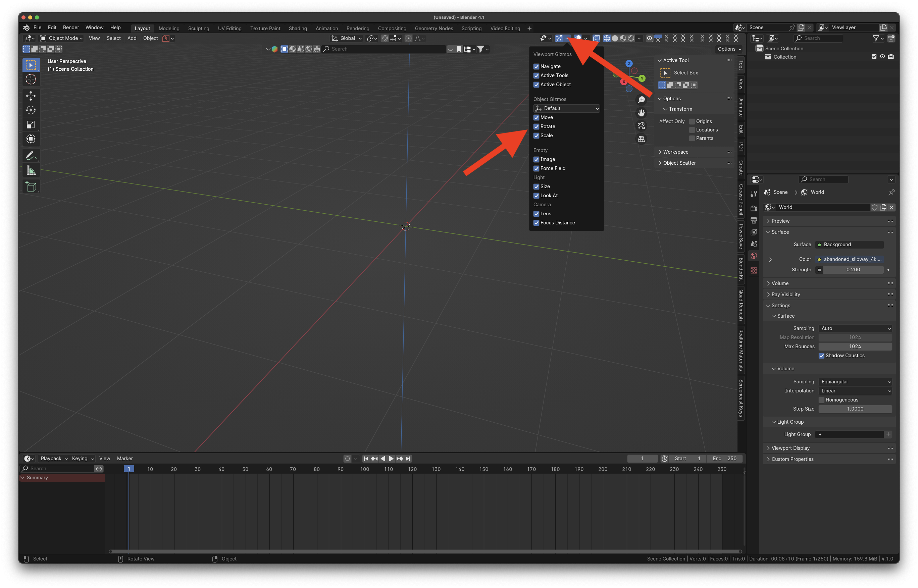
Task: Expand the Ray Visibility panel
Action: click(x=785, y=295)
